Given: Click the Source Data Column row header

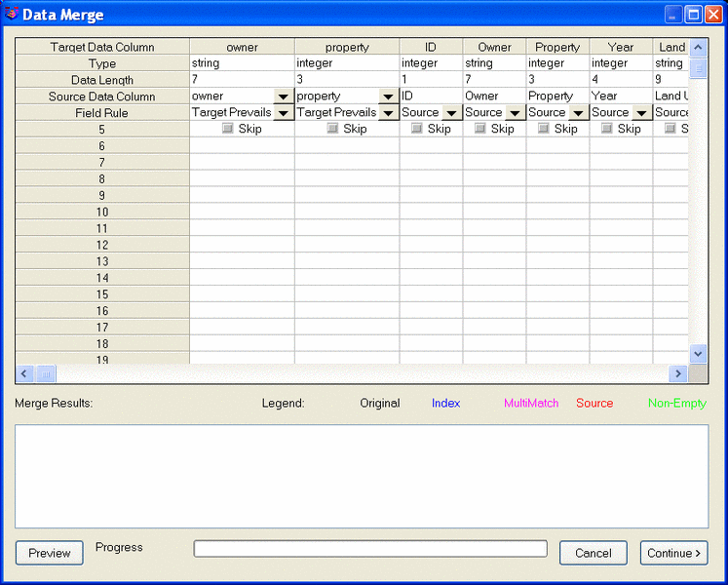Looking at the screenshot, I should tap(102, 97).
